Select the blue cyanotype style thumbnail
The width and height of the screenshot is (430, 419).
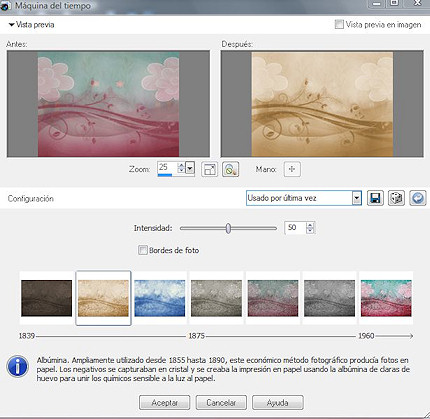click(x=160, y=298)
